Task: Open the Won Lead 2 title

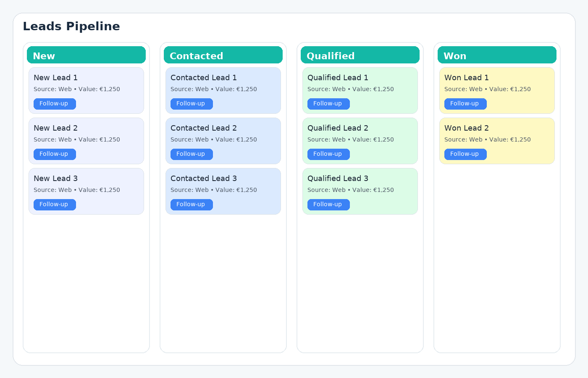Action: pyautogui.click(x=467, y=128)
